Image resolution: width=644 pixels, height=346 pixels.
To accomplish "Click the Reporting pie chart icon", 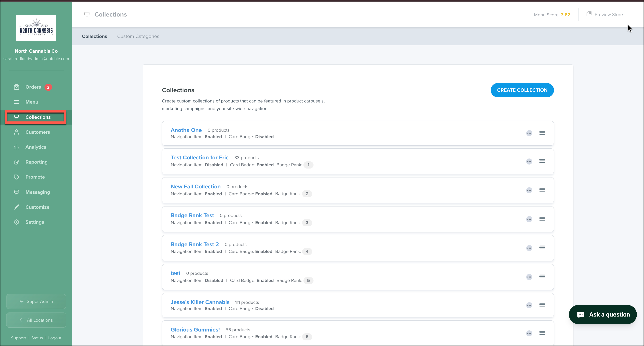I will coord(17,162).
